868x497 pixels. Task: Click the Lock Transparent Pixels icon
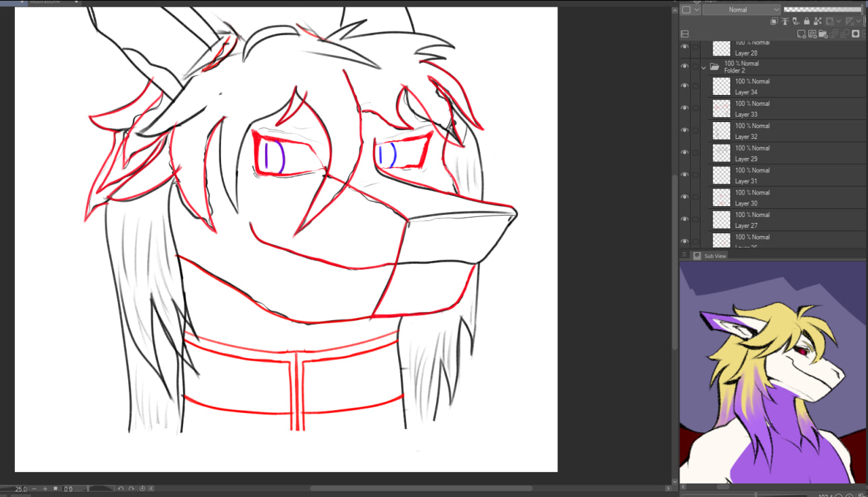click(817, 22)
